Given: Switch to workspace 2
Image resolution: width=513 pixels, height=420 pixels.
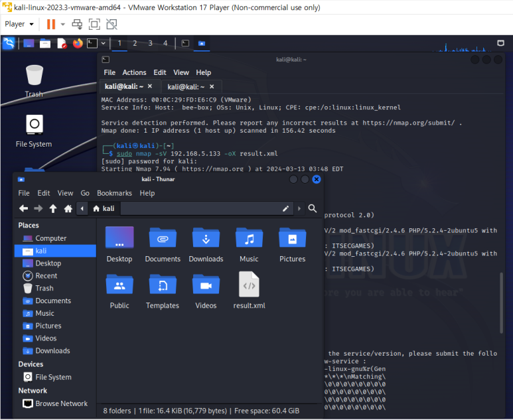Looking at the screenshot, I should pyautogui.click(x=135, y=43).
